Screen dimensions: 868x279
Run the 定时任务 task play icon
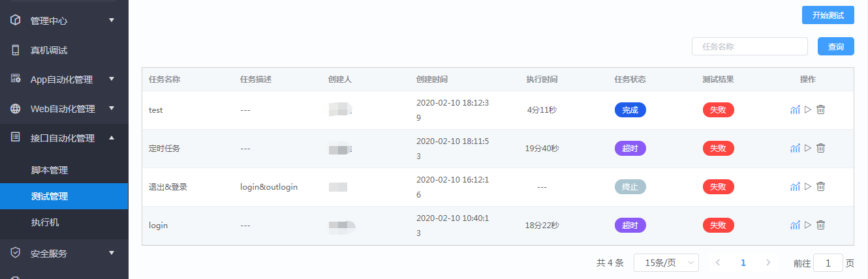[808, 149]
